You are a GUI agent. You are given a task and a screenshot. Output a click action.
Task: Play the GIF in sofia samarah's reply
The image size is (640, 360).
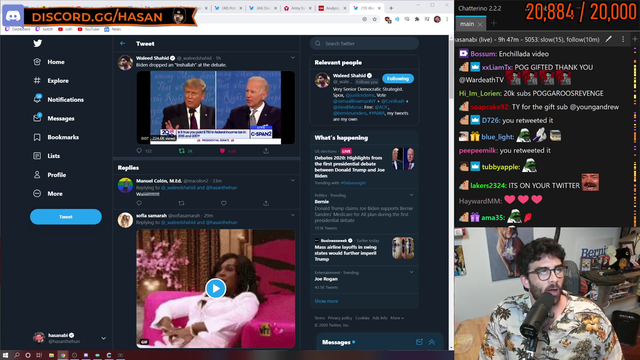point(216,289)
